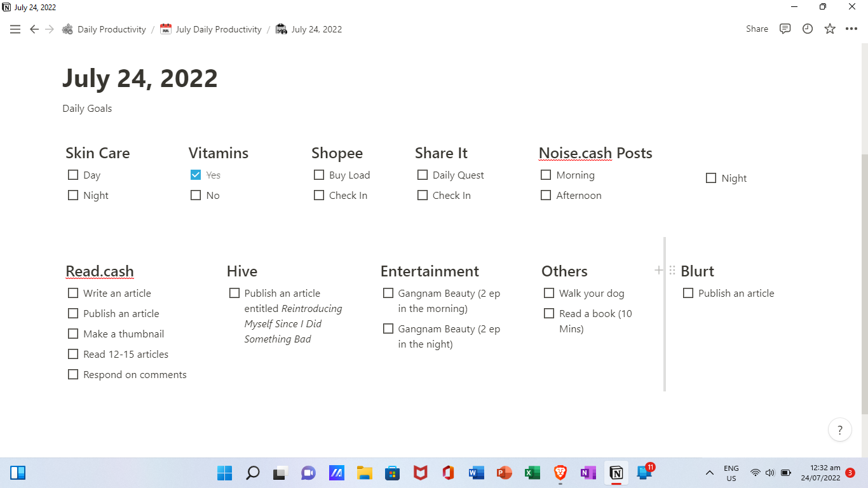Click the Noise.cash Posts heading
The height and width of the screenshot is (488, 868).
coord(595,153)
